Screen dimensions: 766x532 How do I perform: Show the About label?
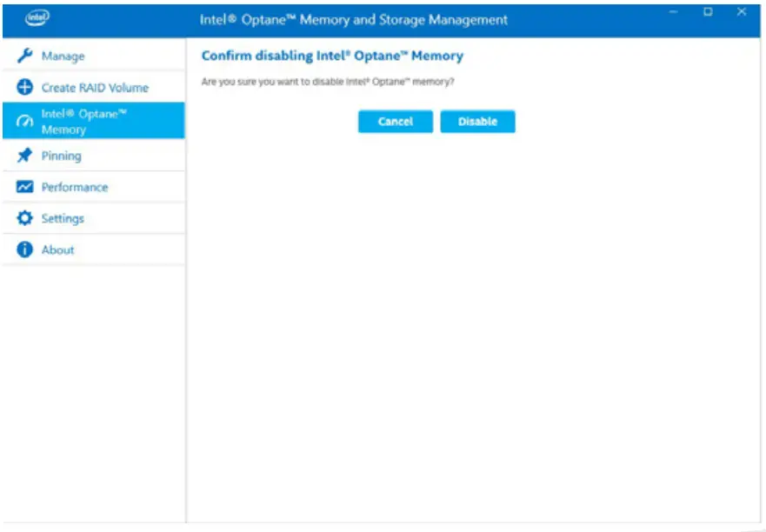(x=57, y=249)
